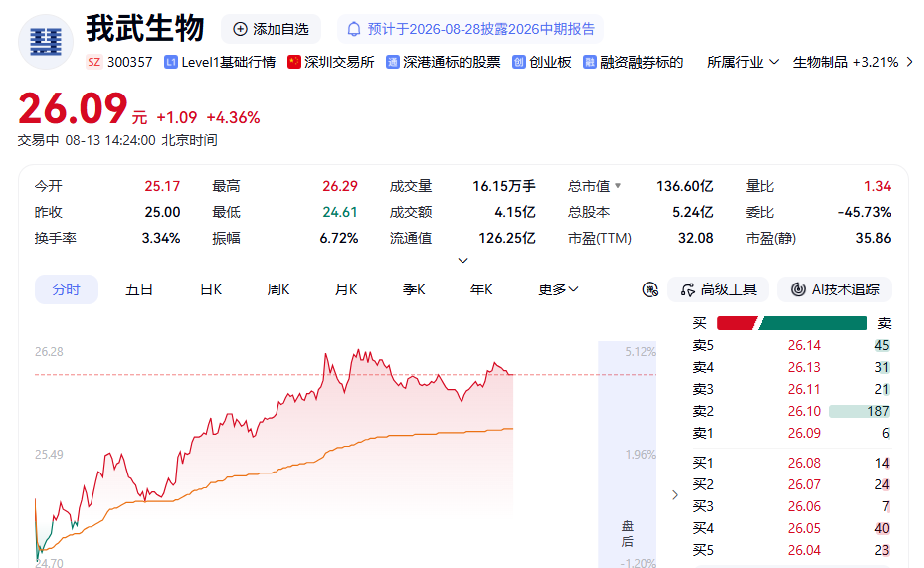Switch to the 周K chart tab

point(278,289)
